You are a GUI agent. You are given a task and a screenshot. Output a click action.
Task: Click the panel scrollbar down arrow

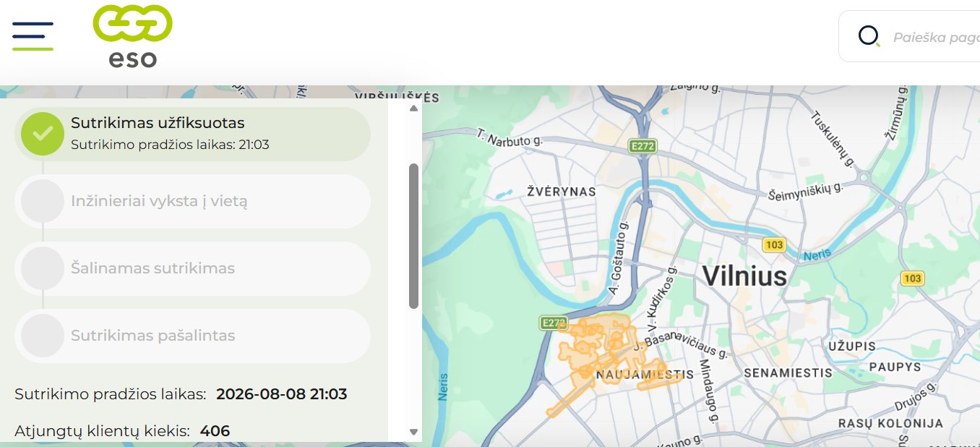coord(414,432)
